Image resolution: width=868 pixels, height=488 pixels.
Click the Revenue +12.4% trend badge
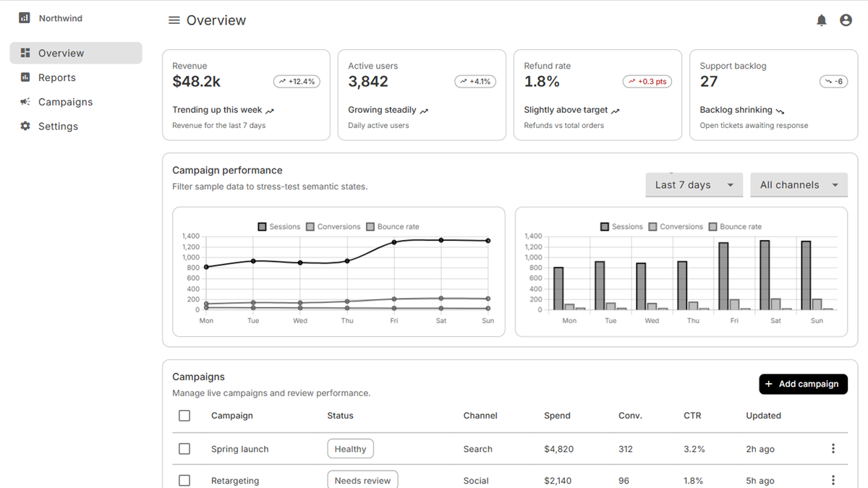coord(297,82)
